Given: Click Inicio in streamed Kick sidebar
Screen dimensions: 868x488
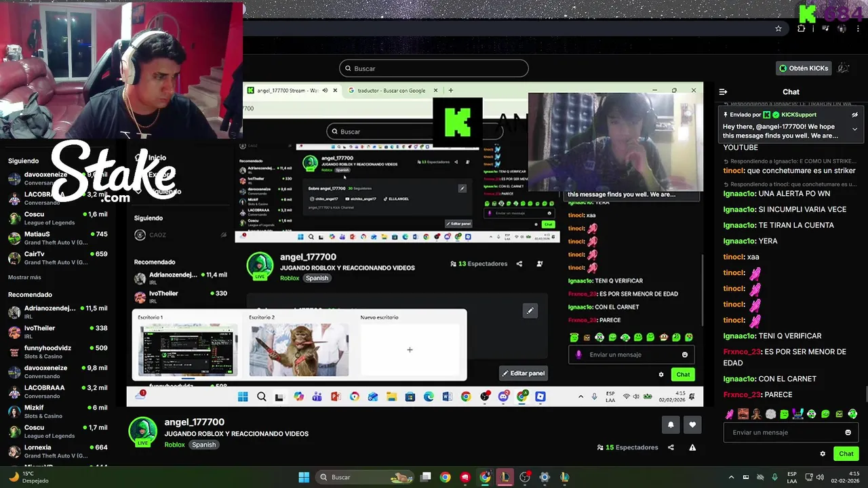Looking at the screenshot, I should click(x=157, y=158).
